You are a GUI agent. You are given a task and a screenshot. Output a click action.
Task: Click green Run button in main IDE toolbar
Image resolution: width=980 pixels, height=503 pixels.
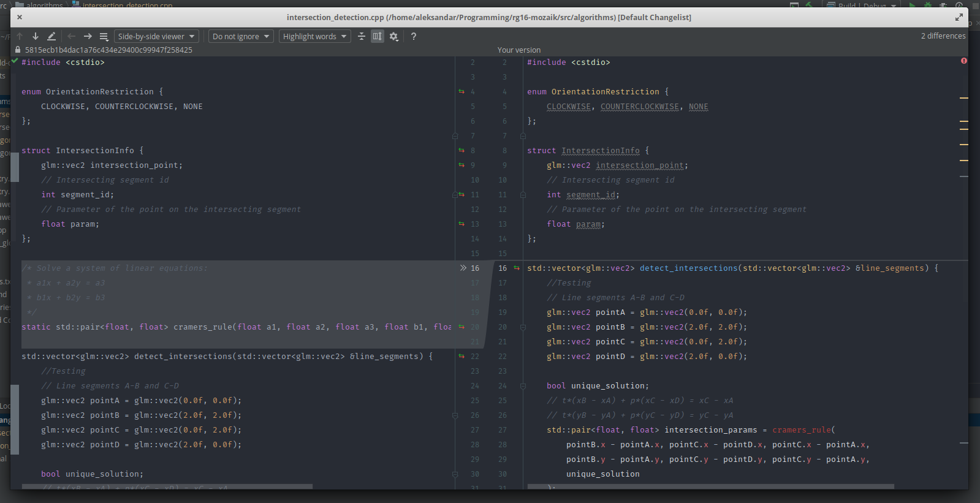click(x=912, y=5)
